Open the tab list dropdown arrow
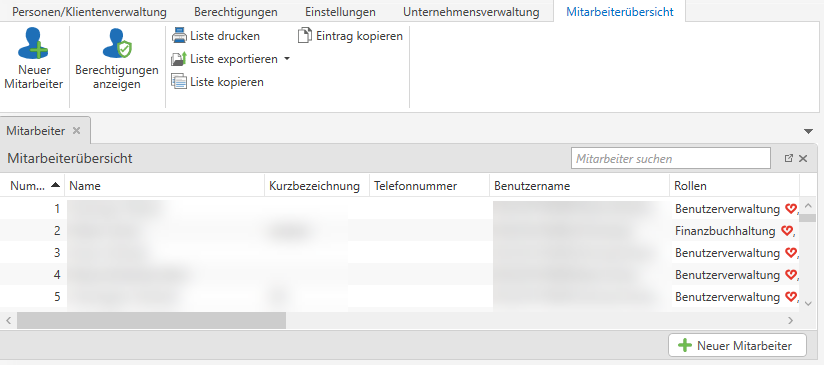 [x=809, y=131]
